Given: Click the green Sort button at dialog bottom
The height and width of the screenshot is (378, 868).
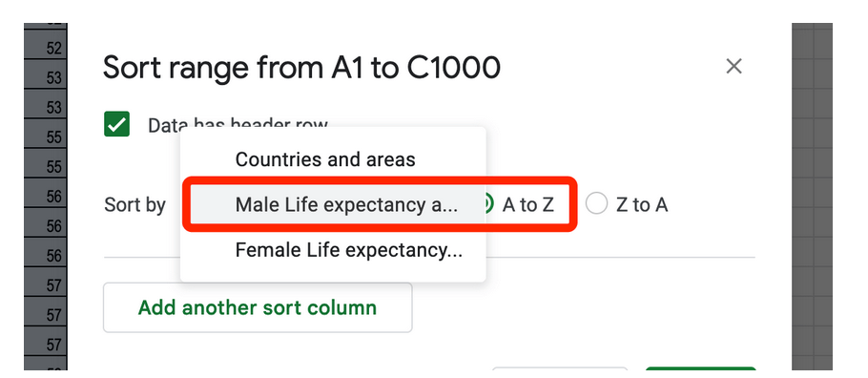Looking at the screenshot, I should point(700,368).
